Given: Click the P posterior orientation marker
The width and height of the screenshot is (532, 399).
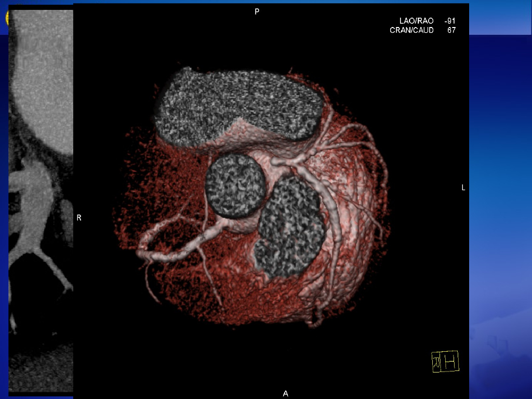Looking at the screenshot, I should coord(257,11).
